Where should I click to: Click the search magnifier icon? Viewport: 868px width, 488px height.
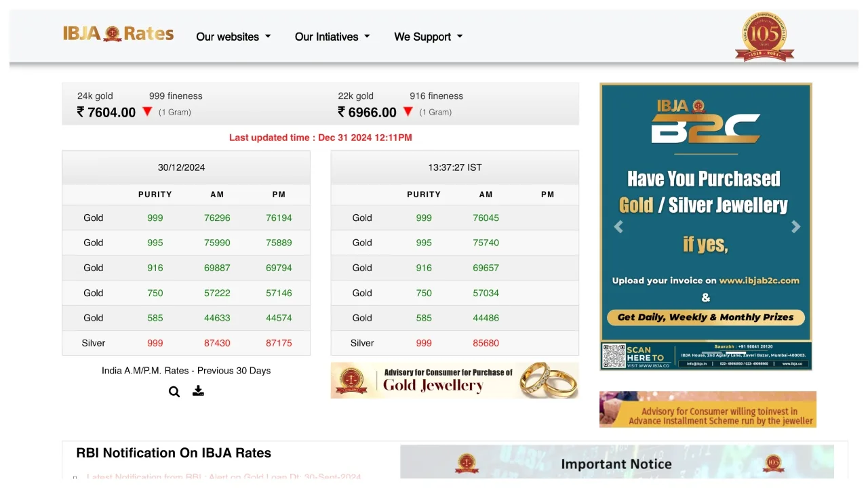click(174, 392)
